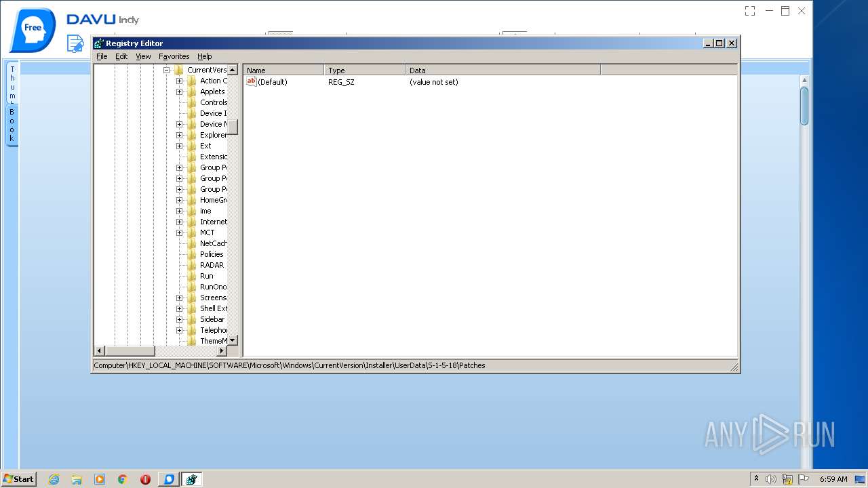868x488 pixels.
Task: Expand the MCT key
Action: 179,232
